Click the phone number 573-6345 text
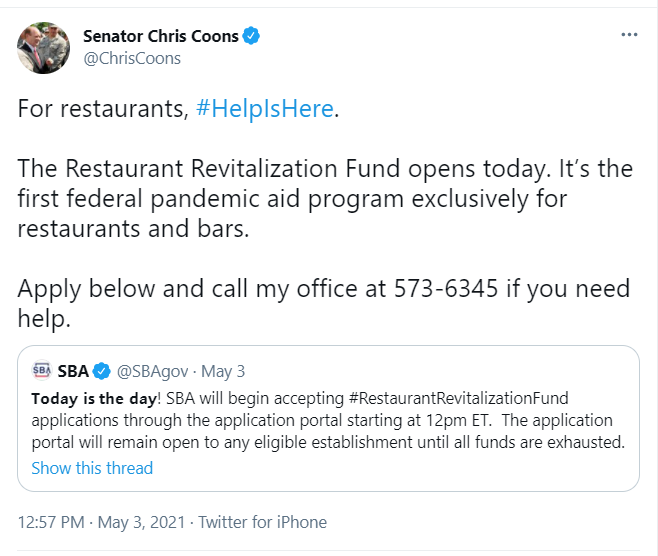Viewport: 658px width, 556px height. [x=446, y=288]
